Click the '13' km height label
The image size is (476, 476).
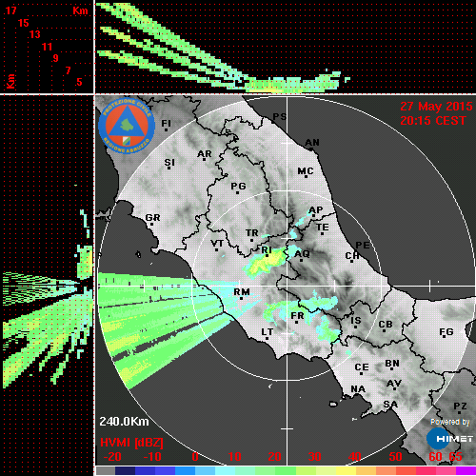coord(35,34)
